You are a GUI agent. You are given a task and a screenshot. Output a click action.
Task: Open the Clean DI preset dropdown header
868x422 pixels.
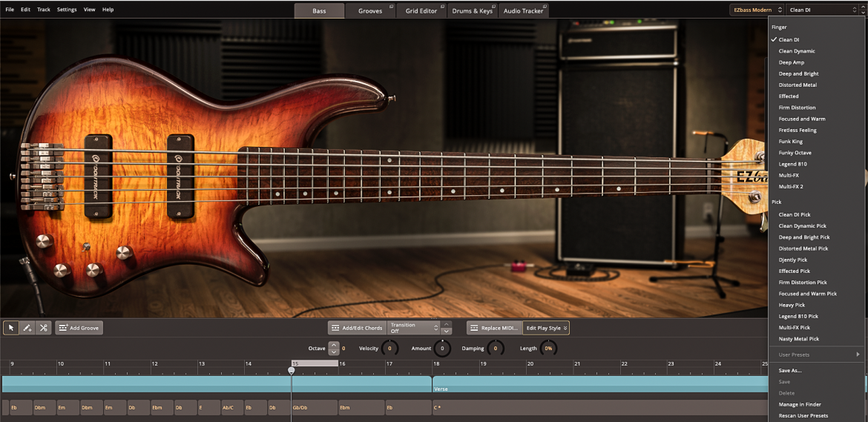(x=822, y=10)
